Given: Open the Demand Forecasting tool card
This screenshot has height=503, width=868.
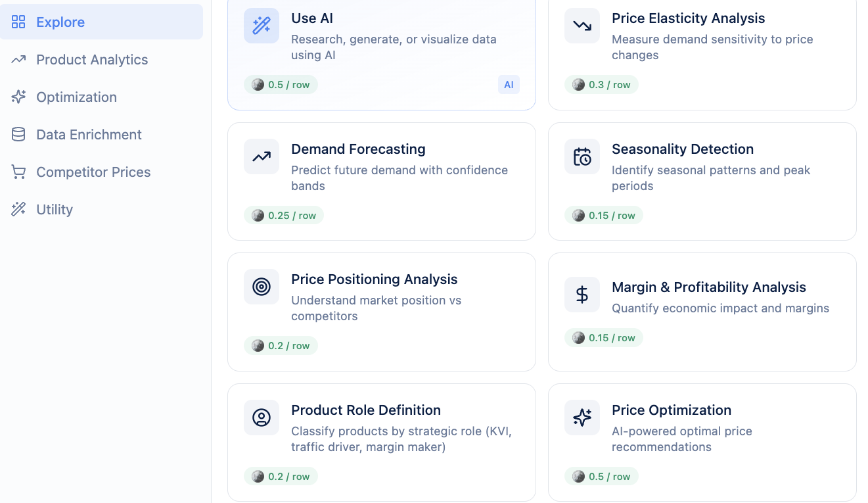Looking at the screenshot, I should (x=381, y=181).
